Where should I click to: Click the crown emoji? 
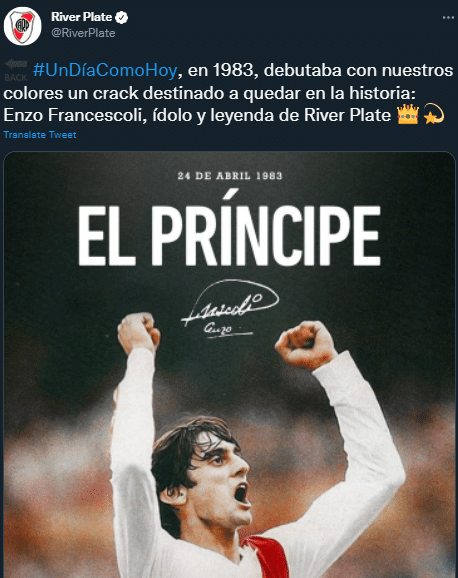tap(408, 114)
